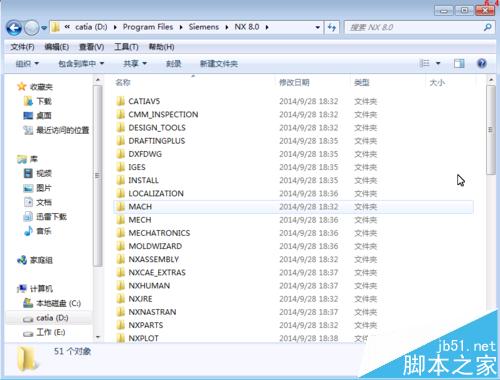
Task: Open the address bar history dropdown arrow
Action: pyautogui.click(x=318, y=27)
